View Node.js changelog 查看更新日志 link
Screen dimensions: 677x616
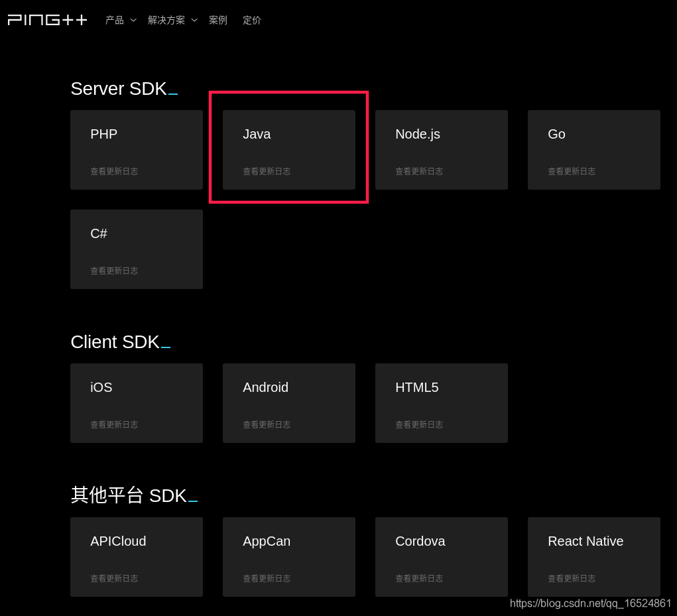419,171
